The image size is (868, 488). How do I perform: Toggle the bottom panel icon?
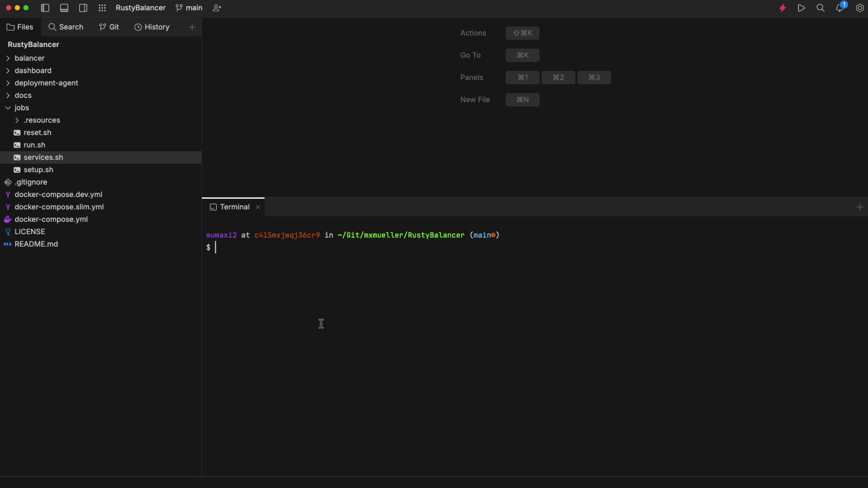[64, 8]
